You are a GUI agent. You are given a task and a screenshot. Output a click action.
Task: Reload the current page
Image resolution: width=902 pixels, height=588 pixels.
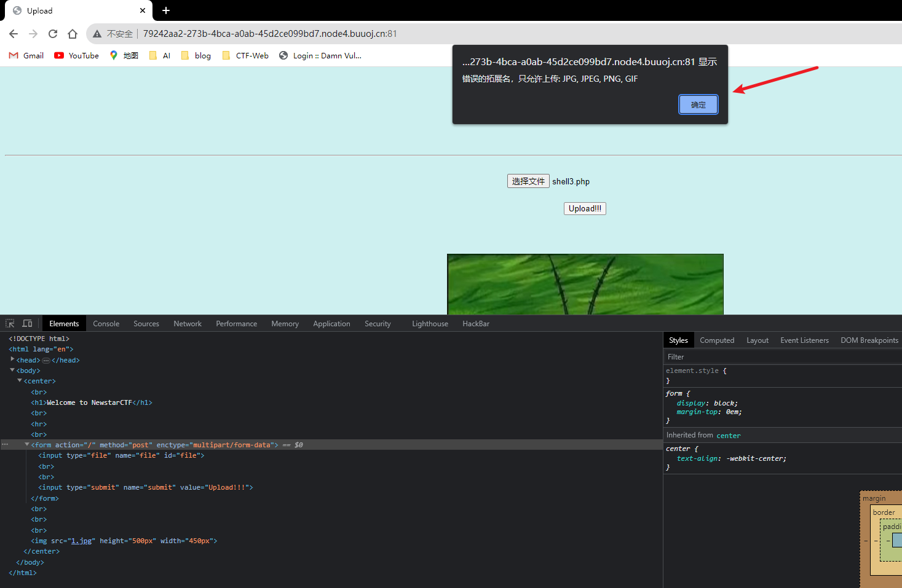tap(53, 34)
